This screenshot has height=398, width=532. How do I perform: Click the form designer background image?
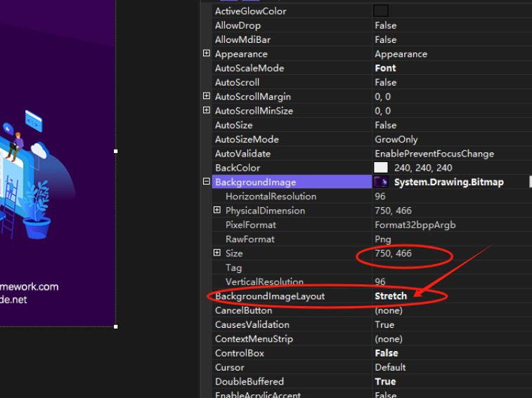point(58,163)
